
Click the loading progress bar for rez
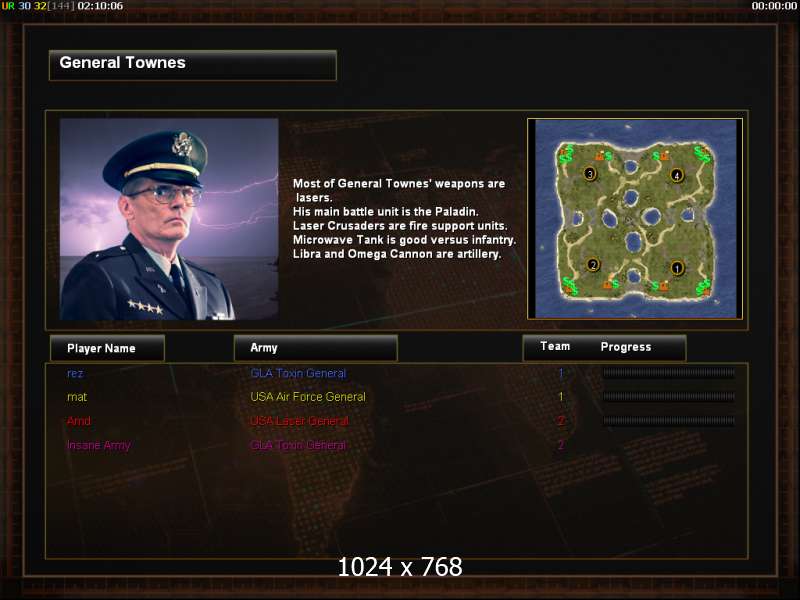pos(669,373)
